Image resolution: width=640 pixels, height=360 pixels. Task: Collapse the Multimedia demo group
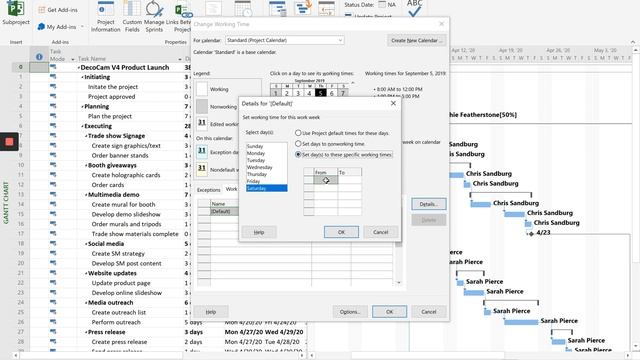coord(86,195)
